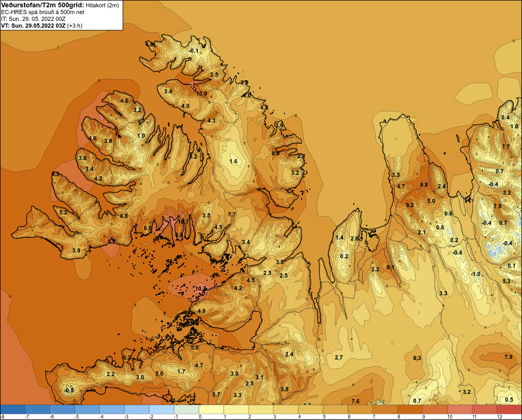Click the '5.8' temperature value
The image size is (522, 420).
tap(195, 347)
